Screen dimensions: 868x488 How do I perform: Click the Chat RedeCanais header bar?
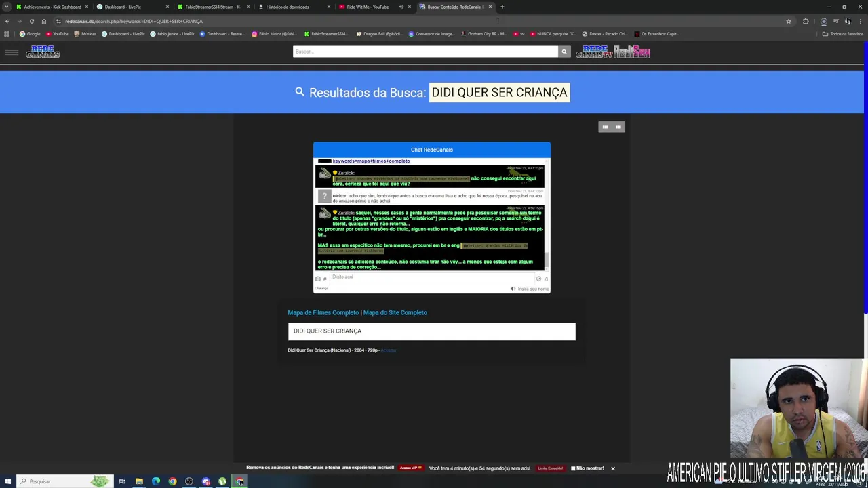(x=431, y=150)
